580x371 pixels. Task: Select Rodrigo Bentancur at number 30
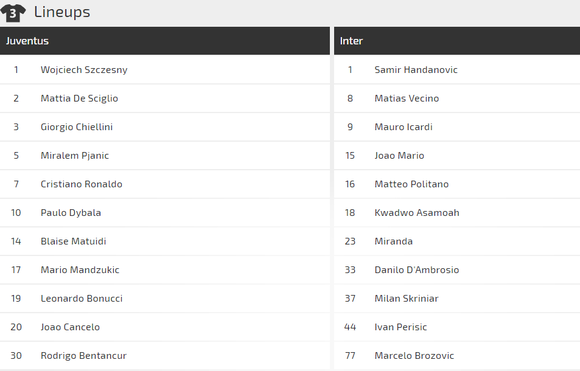pyautogui.click(x=84, y=355)
